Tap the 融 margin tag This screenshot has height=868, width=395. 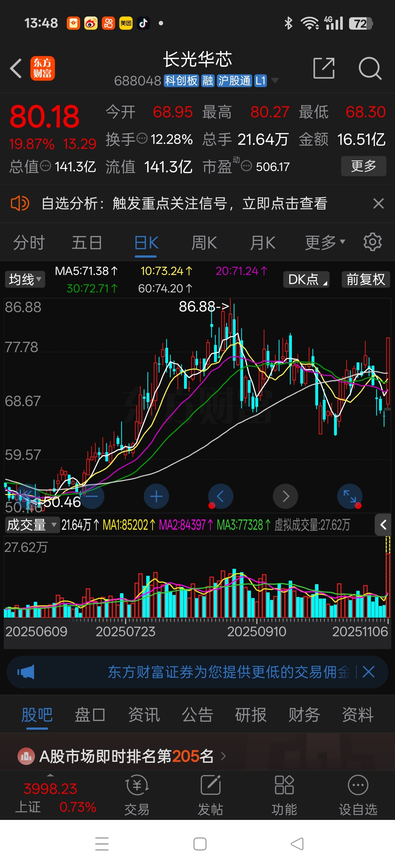[207, 81]
